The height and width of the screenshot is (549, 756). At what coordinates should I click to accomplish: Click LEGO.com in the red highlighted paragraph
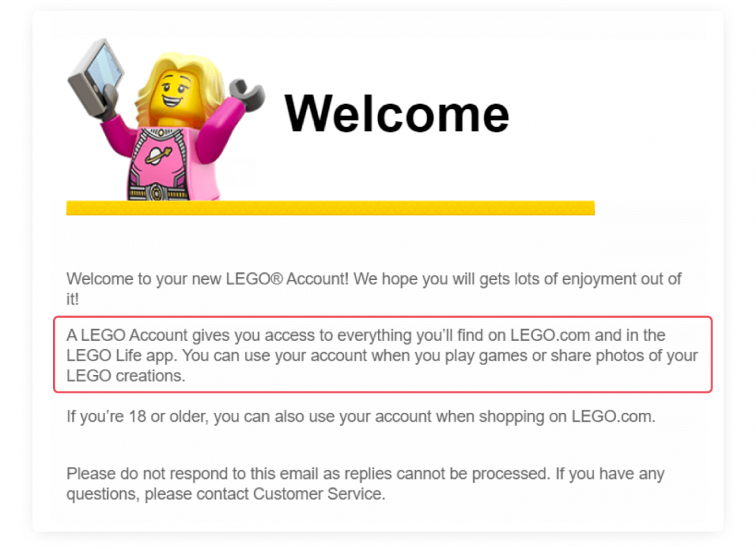550,335
